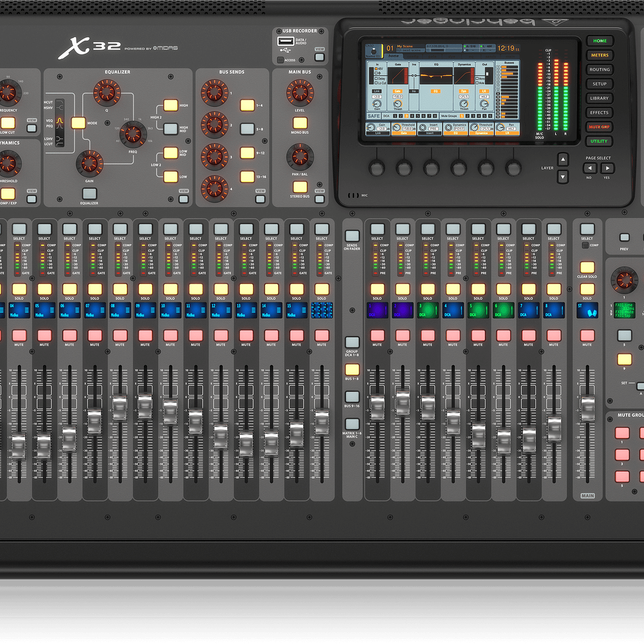This screenshot has width=644, height=644.
Task: Click the green DCA 3 scribble strip
Action: (x=427, y=310)
